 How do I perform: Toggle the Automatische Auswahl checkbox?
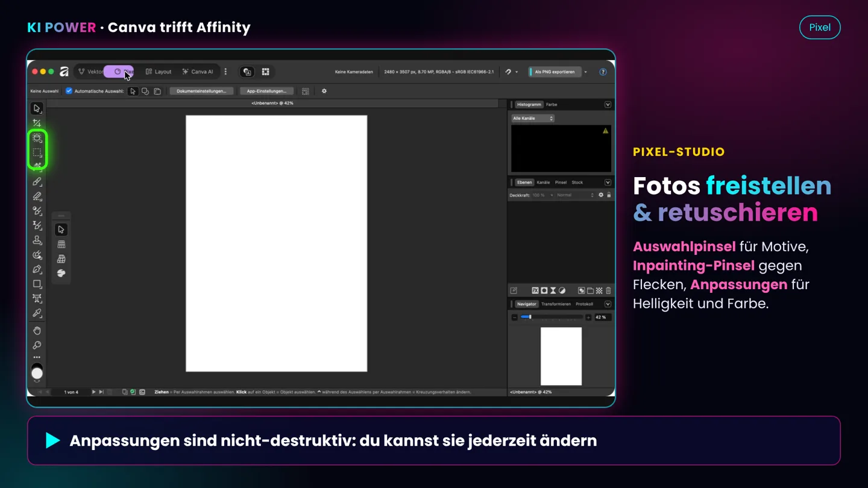point(69,91)
